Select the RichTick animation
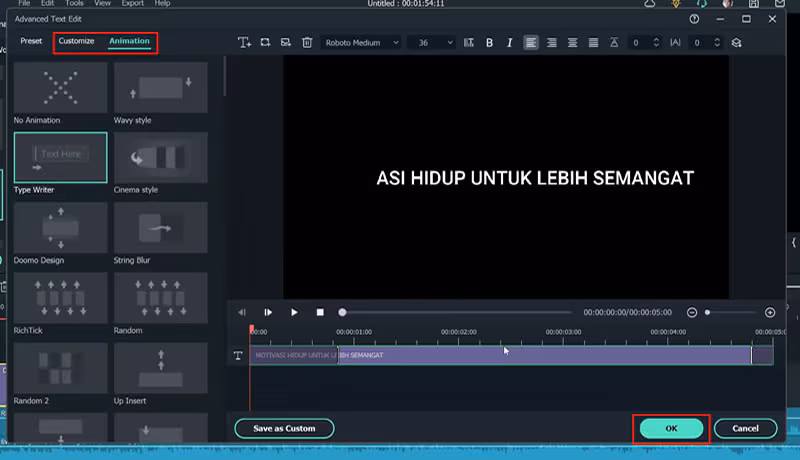The image size is (800, 460). [x=60, y=298]
